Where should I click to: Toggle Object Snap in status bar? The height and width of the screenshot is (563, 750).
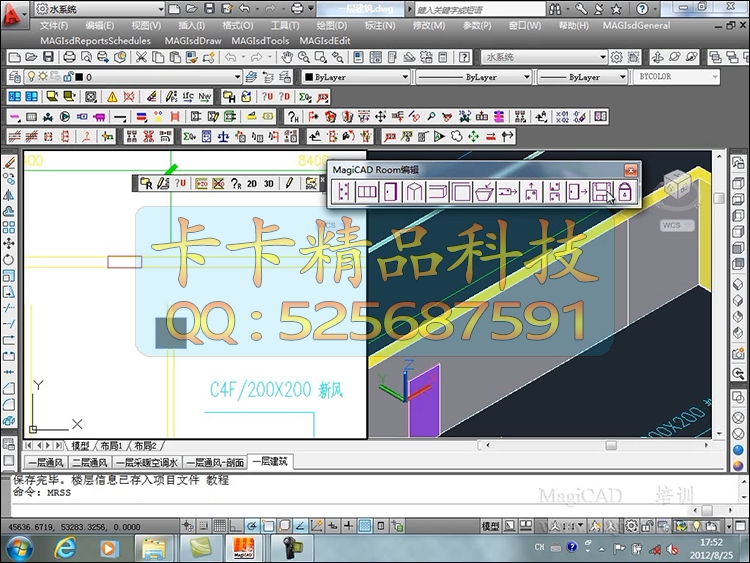pos(268,526)
